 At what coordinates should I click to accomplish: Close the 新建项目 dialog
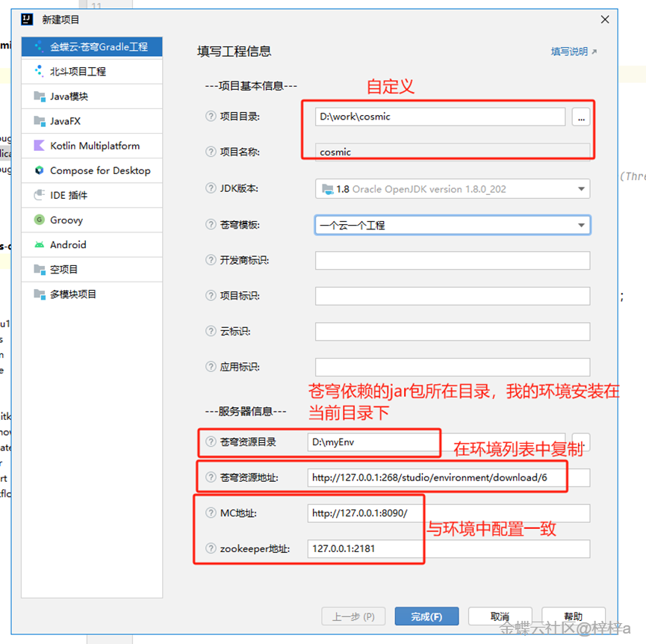tap(605, 19)
